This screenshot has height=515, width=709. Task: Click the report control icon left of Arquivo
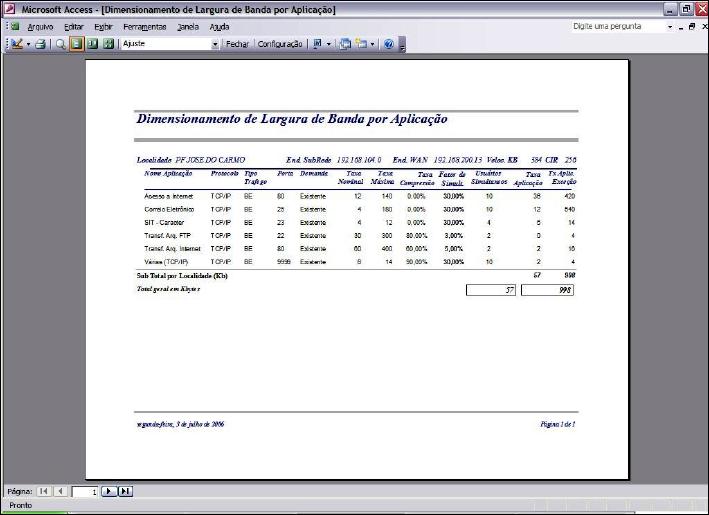click(15, 27)
